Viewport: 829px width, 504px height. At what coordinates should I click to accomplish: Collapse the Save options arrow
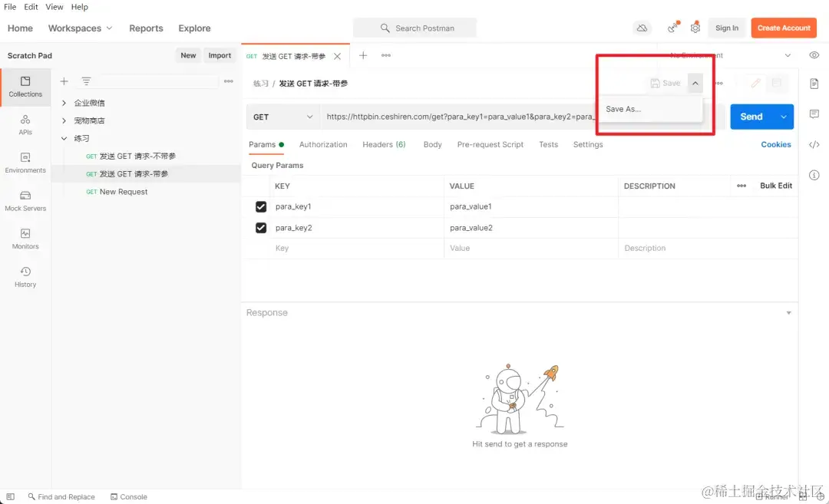coord(695,84)
